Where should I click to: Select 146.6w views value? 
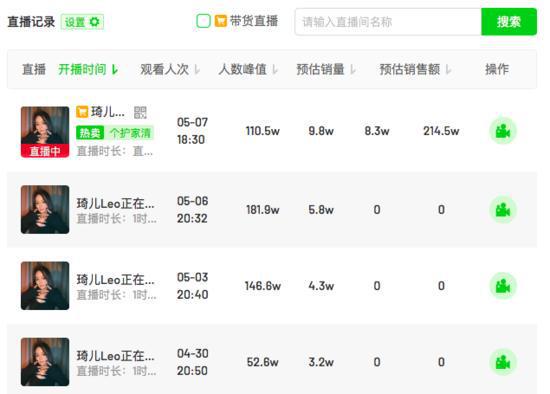pyautogui.click(x=263, y=286)
